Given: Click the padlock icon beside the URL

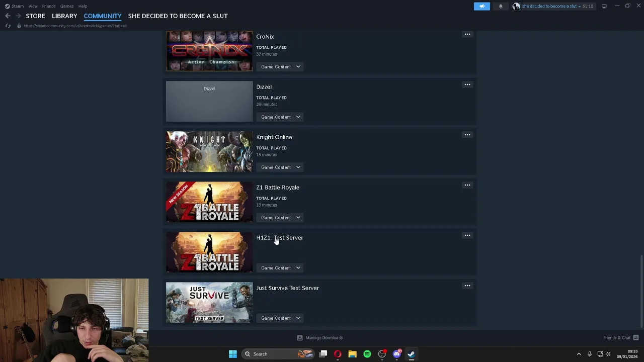Looking at the screenshot, I should pyautogui.click(x=19, y=26).
